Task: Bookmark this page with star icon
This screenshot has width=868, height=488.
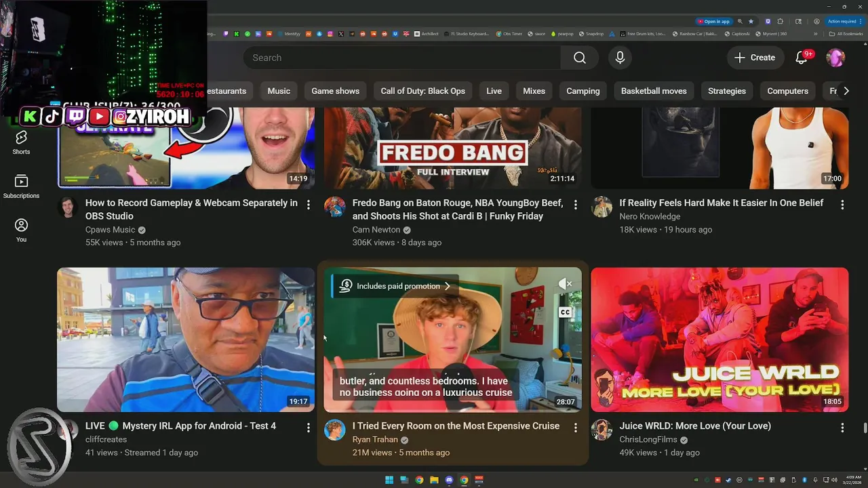Action: (751, 21)
